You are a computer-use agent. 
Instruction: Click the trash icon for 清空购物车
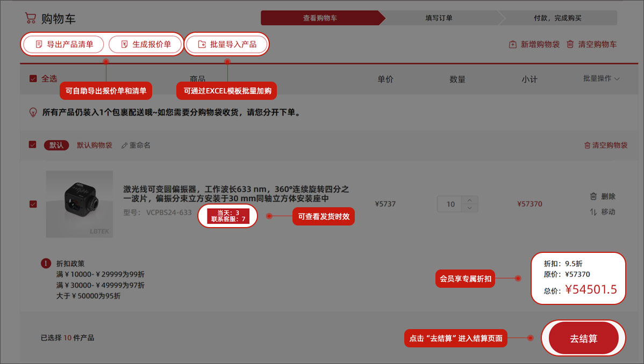click(x=570, y=45)
